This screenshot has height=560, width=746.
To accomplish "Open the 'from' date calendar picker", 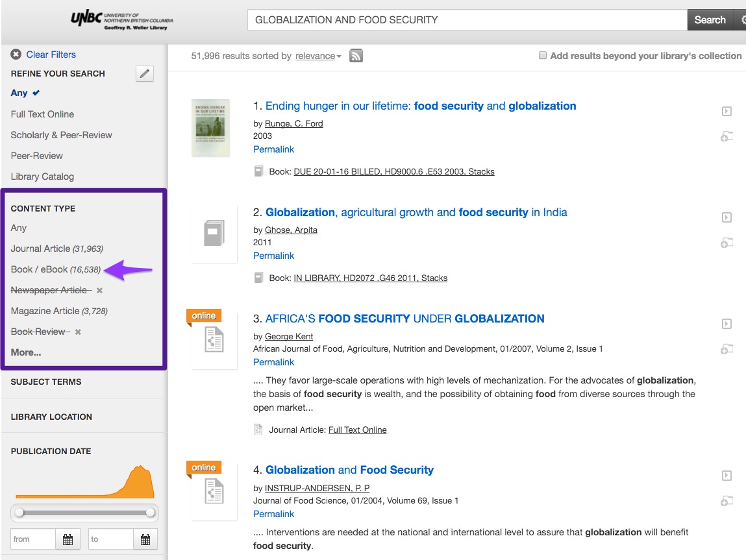I will tap(68, 539).
